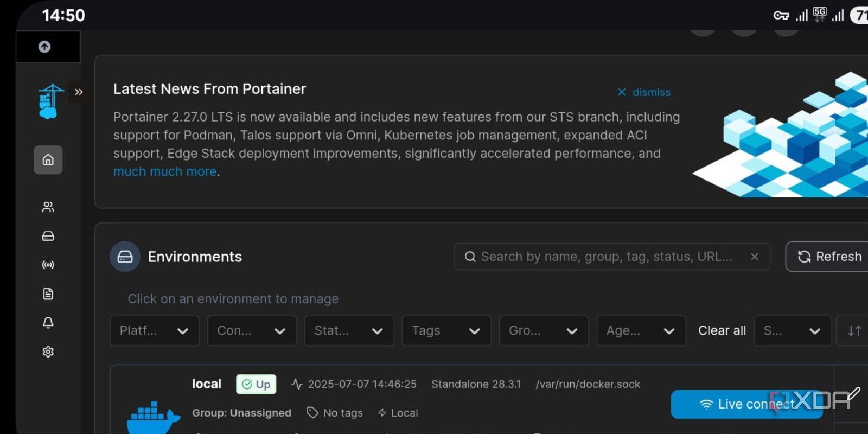Image resolution: width=868 pixels, height=434 pixels.
Task: Open the Groups filter dropdown
Action: [544, 331]
